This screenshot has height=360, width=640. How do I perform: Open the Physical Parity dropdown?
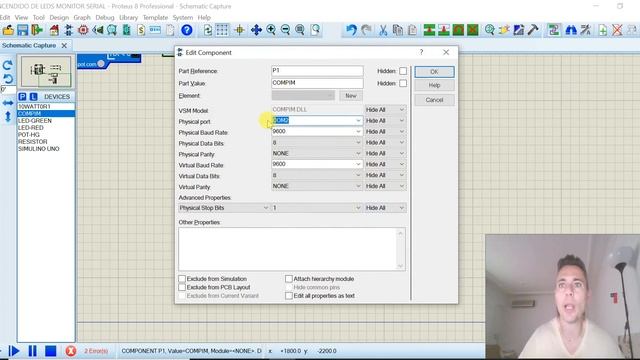[x=358, y=153]
